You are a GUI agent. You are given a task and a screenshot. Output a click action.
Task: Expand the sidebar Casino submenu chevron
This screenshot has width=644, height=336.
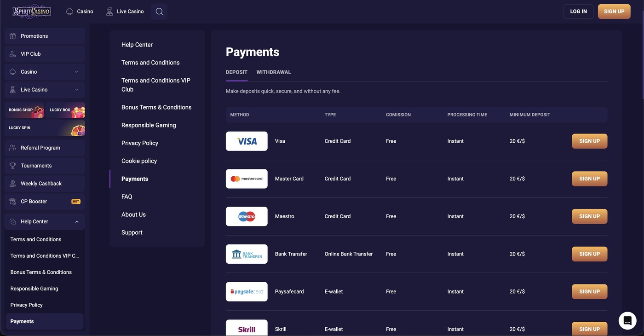coord(77,72)
